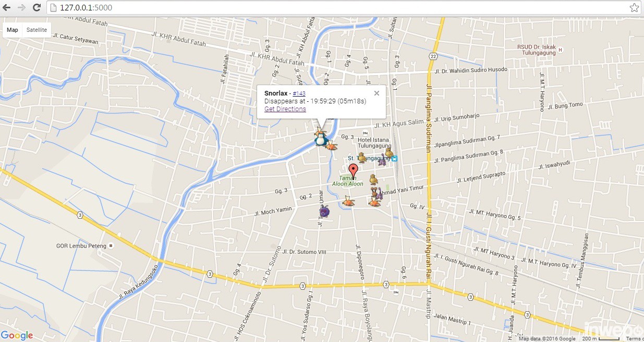The width and height of the screenshot is (644, 342).
Task: Click the Nidoran sprite east of the station
Action: tap(381, 162)
